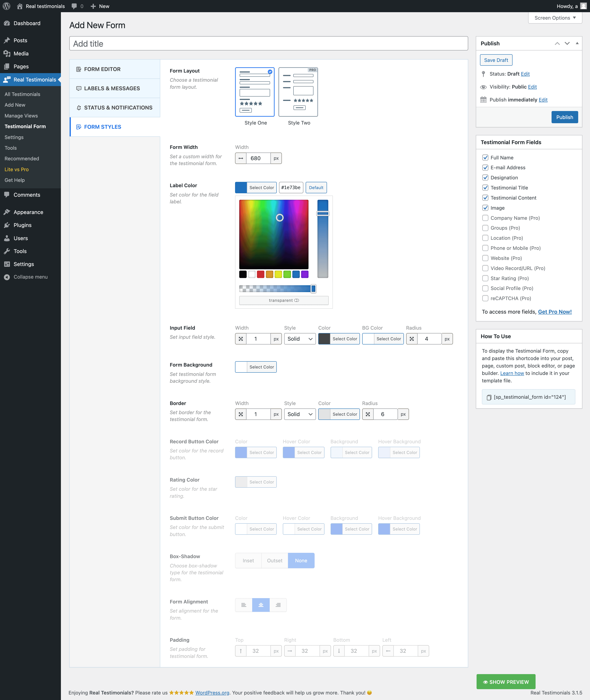This screenshot has width=590, height=700.
Task: Open the Border style dropdown
Action: click(x=299, y=414)
